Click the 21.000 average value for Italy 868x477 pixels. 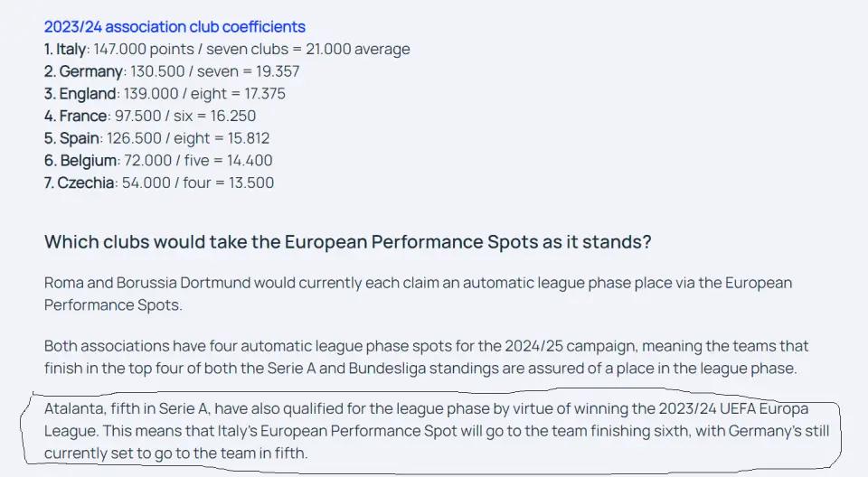coord(358,50)
